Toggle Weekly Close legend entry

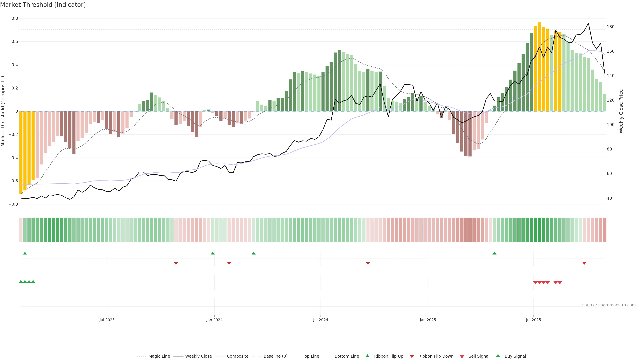[198, 356]
